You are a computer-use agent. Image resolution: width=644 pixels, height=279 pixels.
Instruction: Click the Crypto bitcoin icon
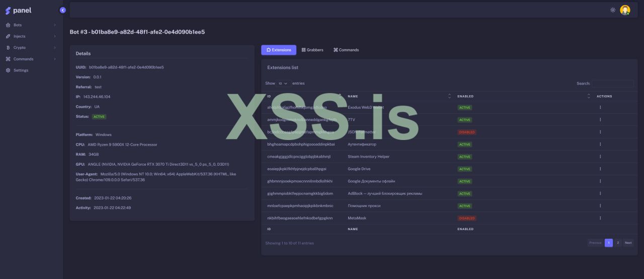click(x=8, y=47)
